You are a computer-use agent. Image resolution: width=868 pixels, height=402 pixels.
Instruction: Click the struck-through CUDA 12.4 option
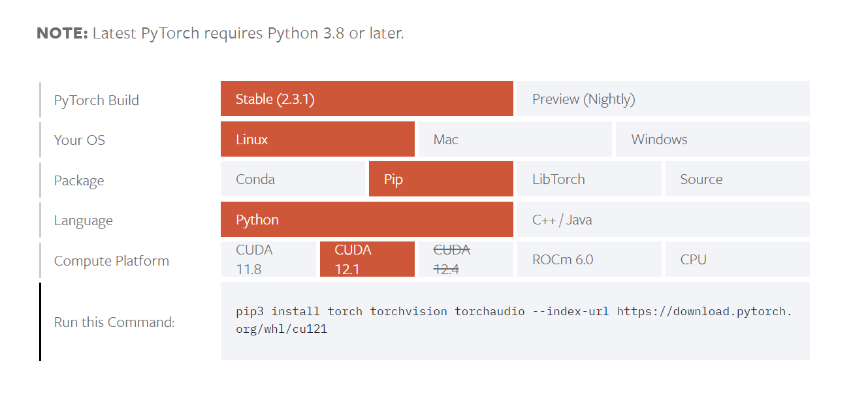466,259
